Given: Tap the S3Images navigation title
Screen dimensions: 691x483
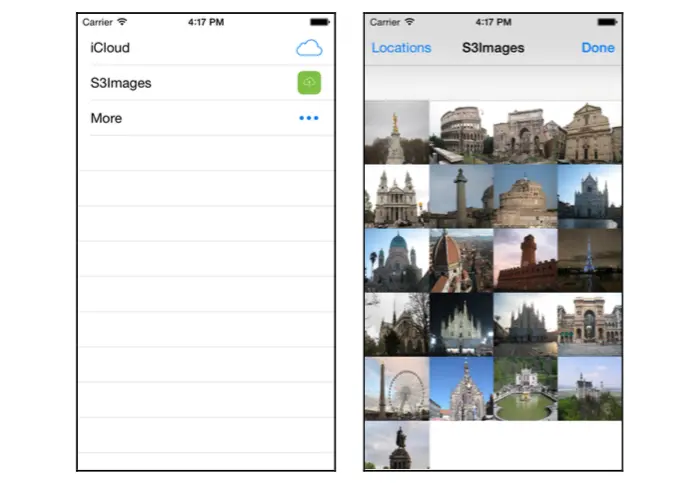Looking at the screenshot, I should 493,48.
